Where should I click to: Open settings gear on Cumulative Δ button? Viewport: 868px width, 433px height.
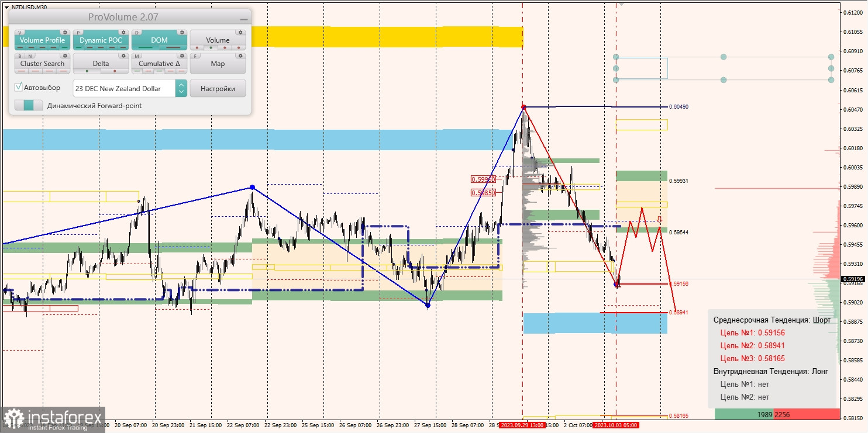[x=182, y=56]
